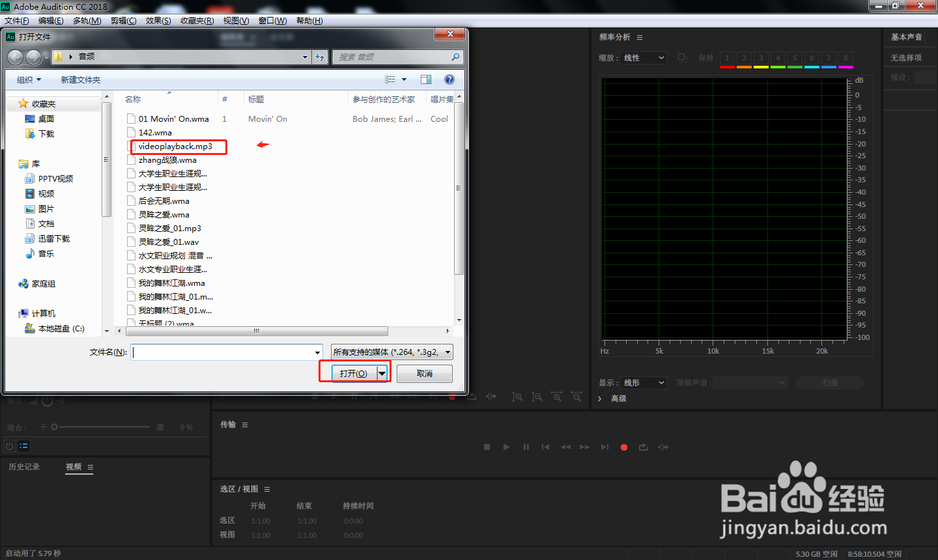
Task: Click the Play button in transport panel
Action: (x=506, y=447)
